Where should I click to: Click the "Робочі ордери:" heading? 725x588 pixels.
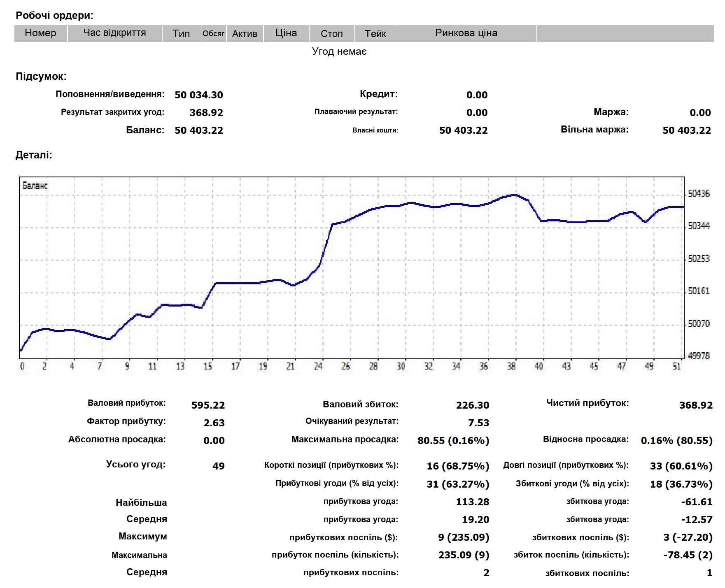coord(54,16)
